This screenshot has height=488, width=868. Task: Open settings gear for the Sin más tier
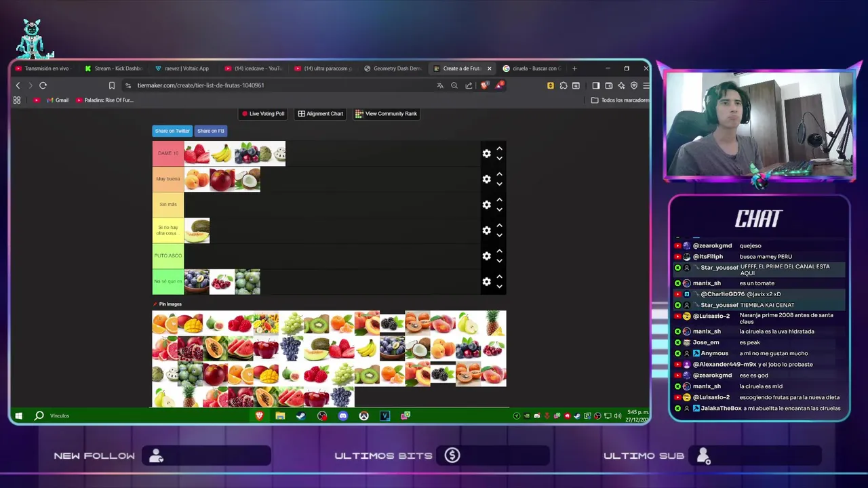[486, 205]
